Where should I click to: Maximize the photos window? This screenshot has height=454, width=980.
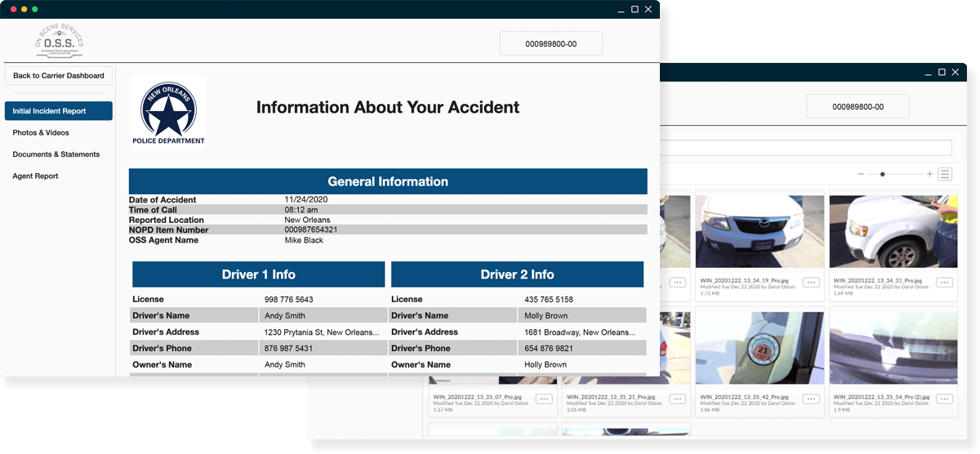[x=942, y=72]
